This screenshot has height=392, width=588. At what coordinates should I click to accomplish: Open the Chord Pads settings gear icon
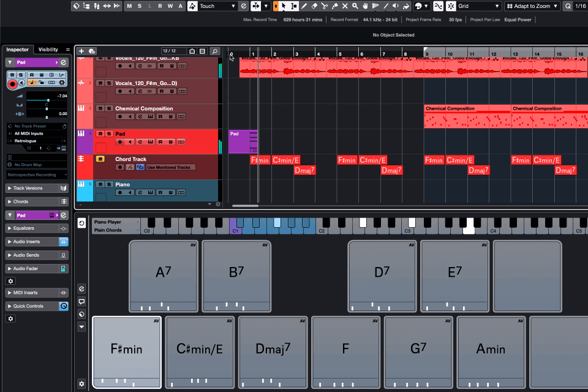pyautogui.click(x=81, y=384)
